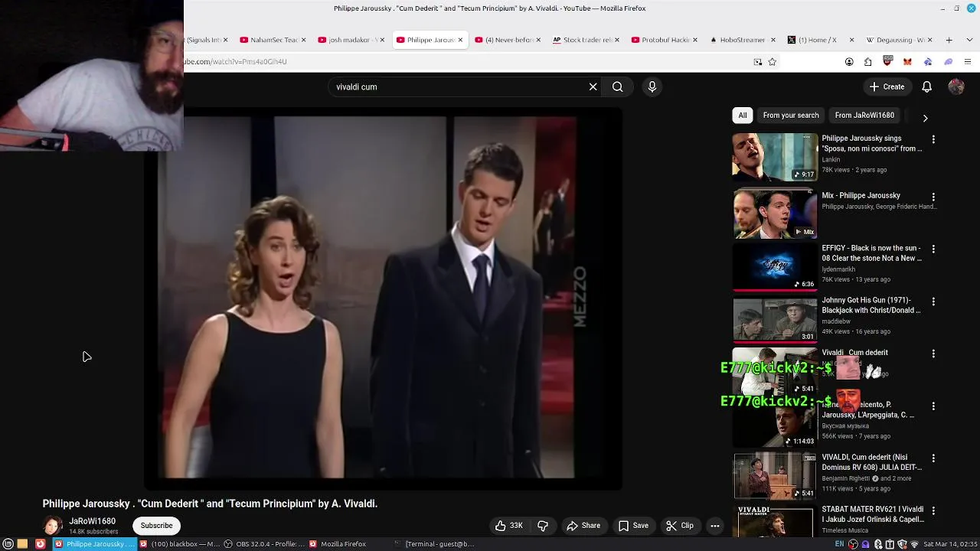The image size is (980, 551).
Task: Click the EN keyboard layout indicator
Action: click(840, 544)
